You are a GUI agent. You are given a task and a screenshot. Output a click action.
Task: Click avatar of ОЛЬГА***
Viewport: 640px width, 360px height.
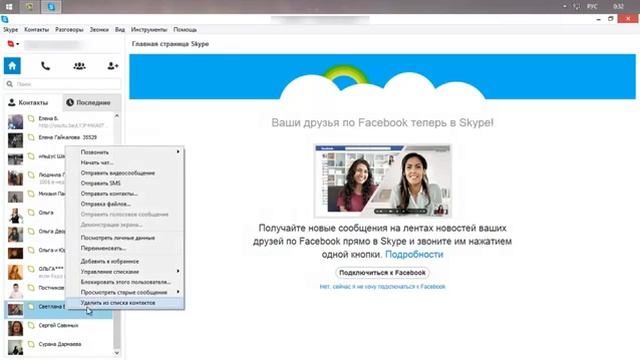pyautogui.click(x=16, y=272)
